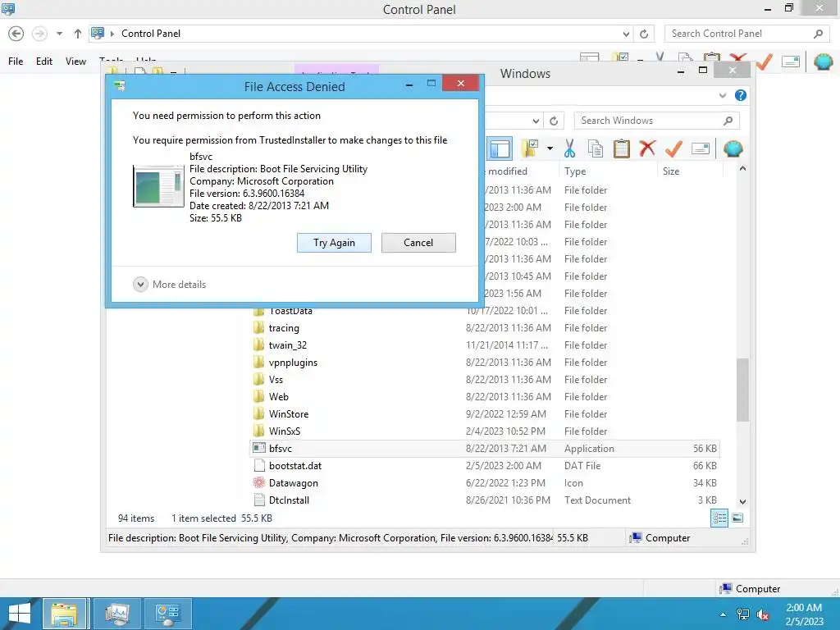840x630 pixels.
Task: Refresh the Windows folder view
Action: pos(554,121)
